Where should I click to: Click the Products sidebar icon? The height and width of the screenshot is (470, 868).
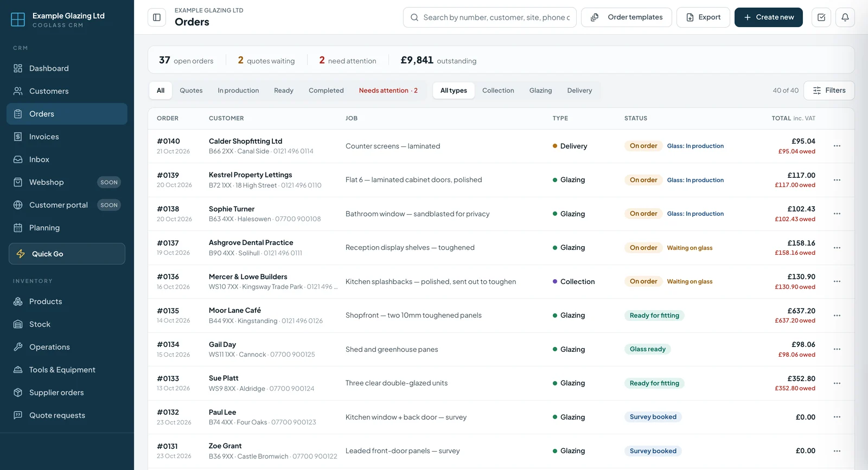[x=18, y=301]
